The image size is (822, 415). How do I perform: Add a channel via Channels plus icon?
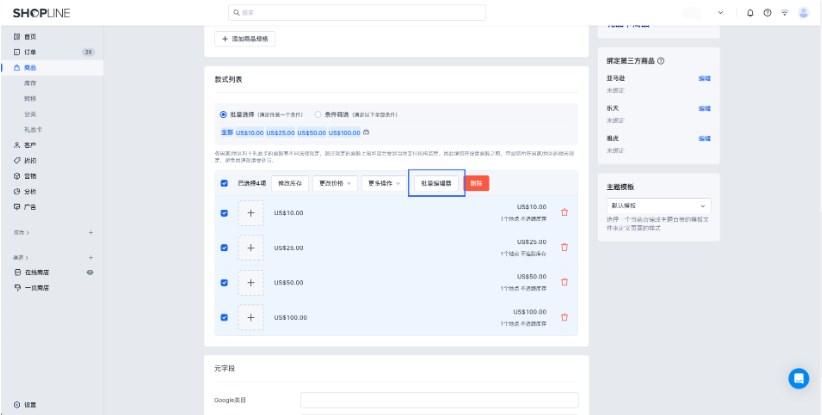tap(90, 257)
